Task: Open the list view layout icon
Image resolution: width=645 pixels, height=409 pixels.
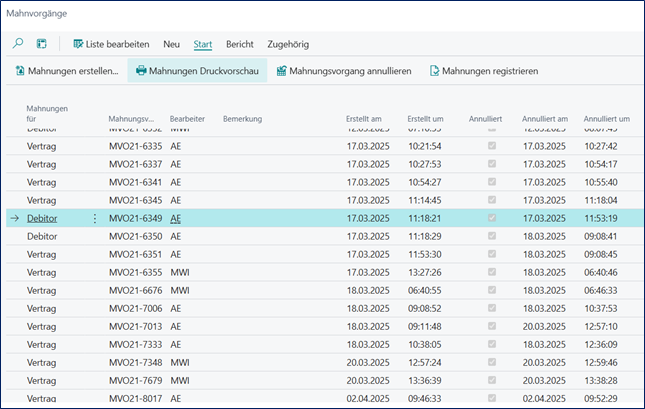Action: [x=42, y=44]
